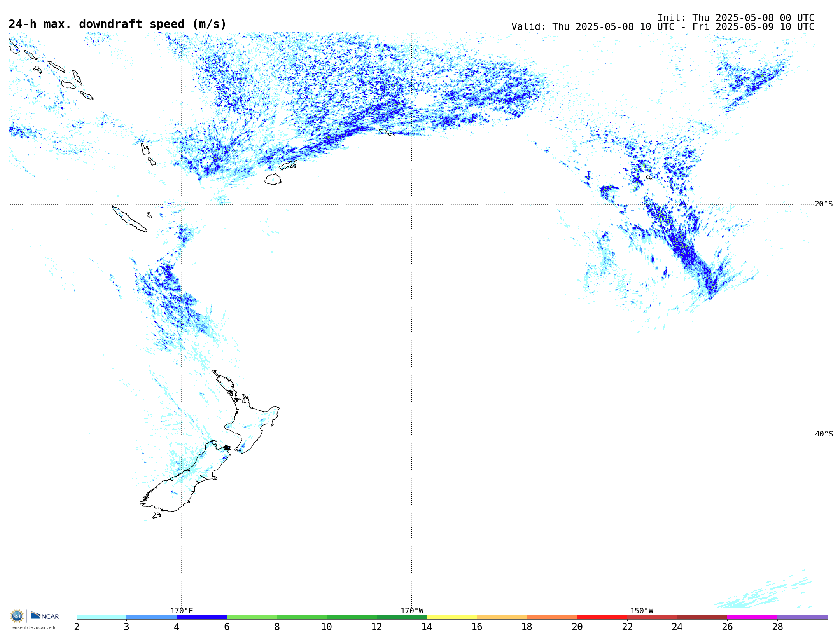840x632 pixels.
Task: Click the 170°E longitude label
Action: pos(182,611)
